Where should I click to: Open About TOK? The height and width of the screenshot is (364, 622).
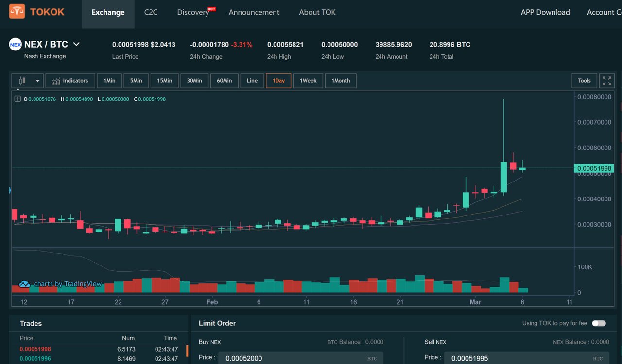(x=317, y=12)
